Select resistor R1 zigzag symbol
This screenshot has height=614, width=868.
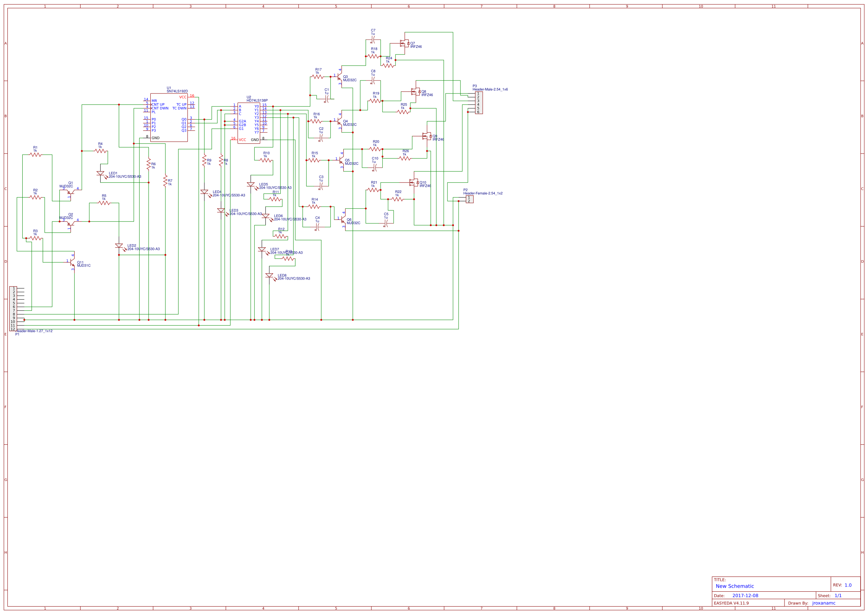[36, 155]
